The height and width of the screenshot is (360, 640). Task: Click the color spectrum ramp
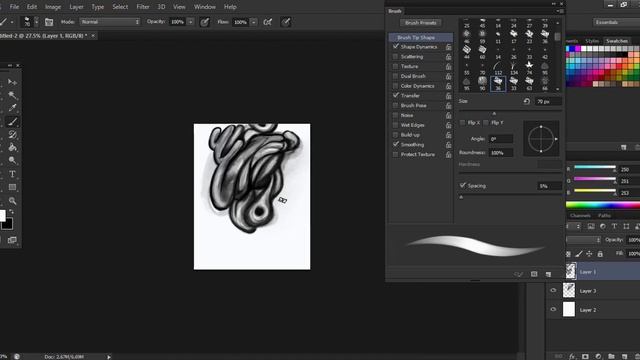[603, 205]
